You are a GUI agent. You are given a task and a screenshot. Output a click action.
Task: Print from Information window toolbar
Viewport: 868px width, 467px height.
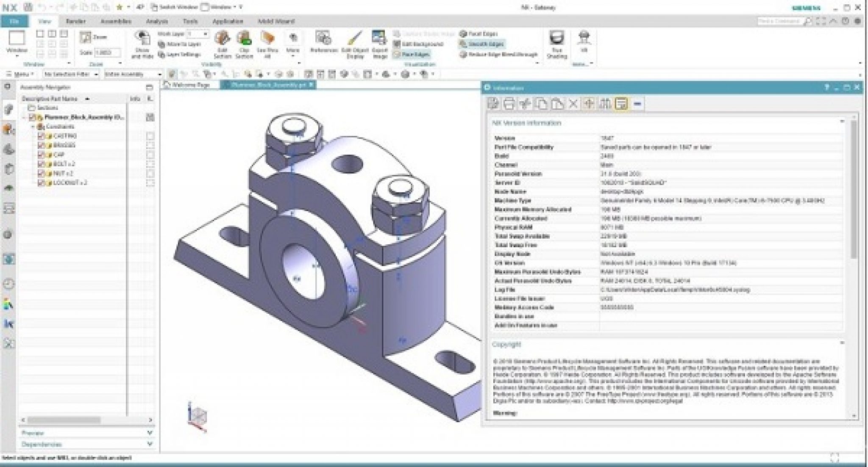click(x=509, y=104)
